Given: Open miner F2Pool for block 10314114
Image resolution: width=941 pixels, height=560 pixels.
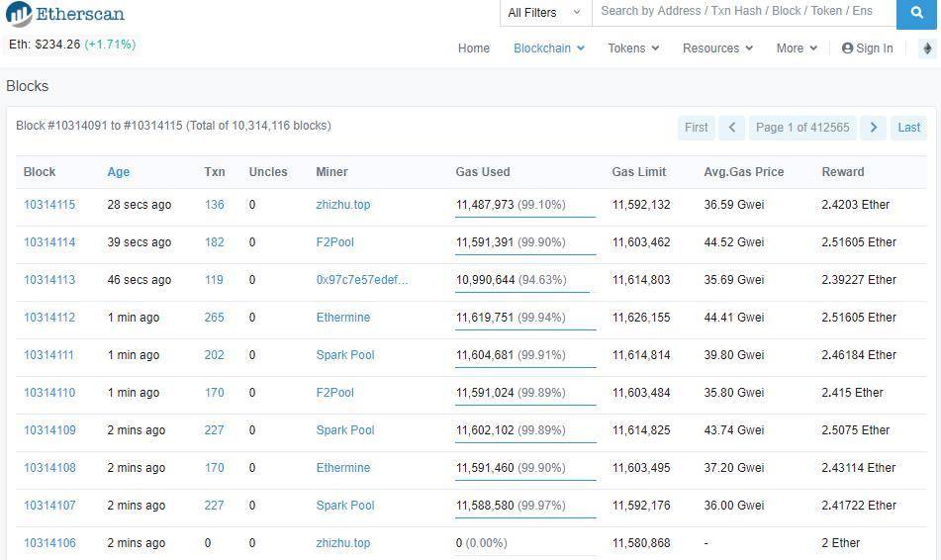Looking at the screenshot, I should click(x=334, y=242).
